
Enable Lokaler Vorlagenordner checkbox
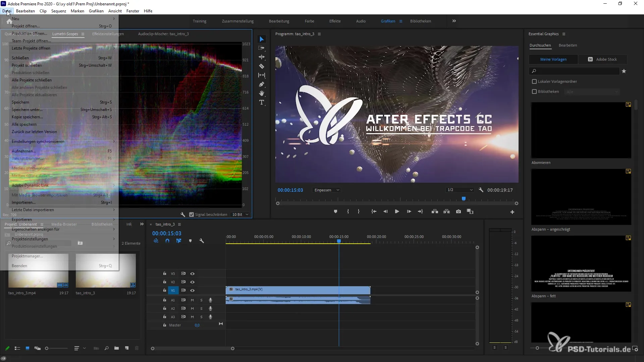[x=534, y=81]
